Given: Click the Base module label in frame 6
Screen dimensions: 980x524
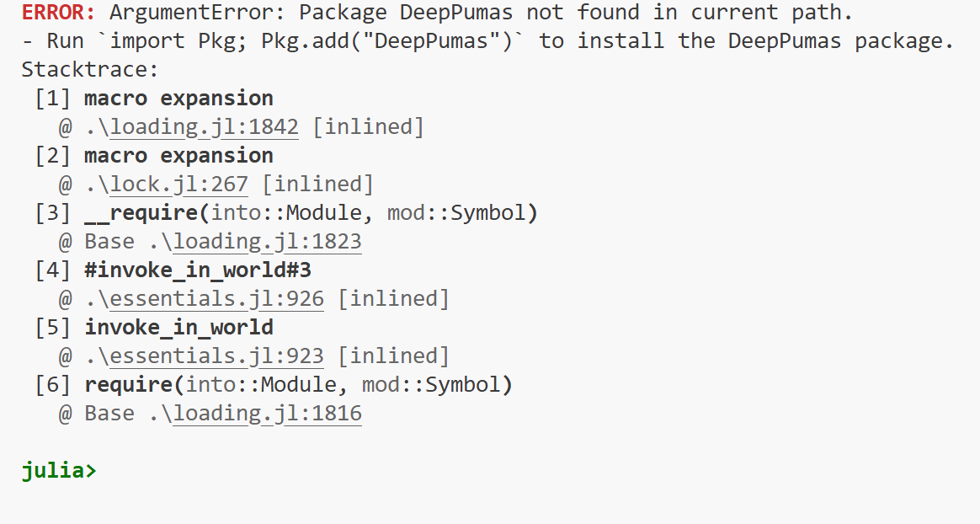Looking at the screenshot, I should [x=109, y=414].
